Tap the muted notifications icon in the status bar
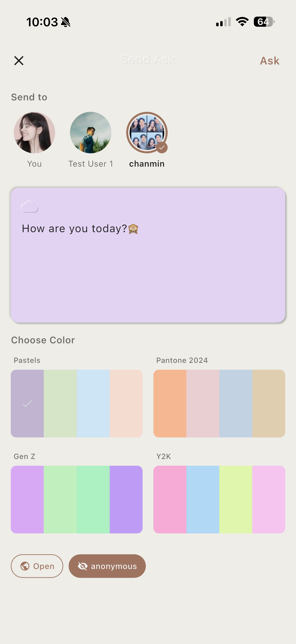Screen dimensions: 296x644 coord(65,22)
